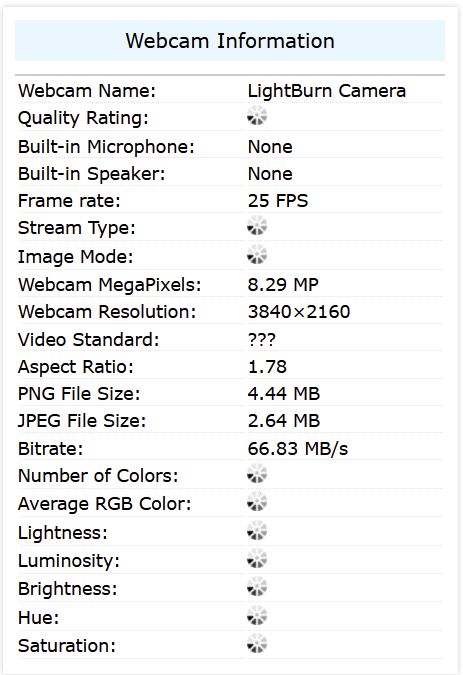Click the 3840×2160 resolution value
The image size is (463, 675).
point(299,312)
